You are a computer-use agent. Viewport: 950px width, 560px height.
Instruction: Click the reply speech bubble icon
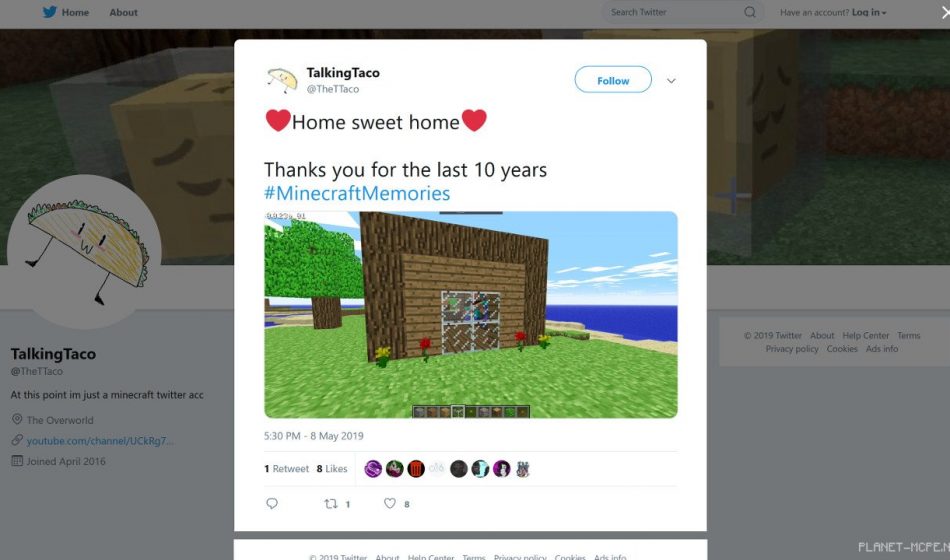pyautogui.click(x=272, y=503)
